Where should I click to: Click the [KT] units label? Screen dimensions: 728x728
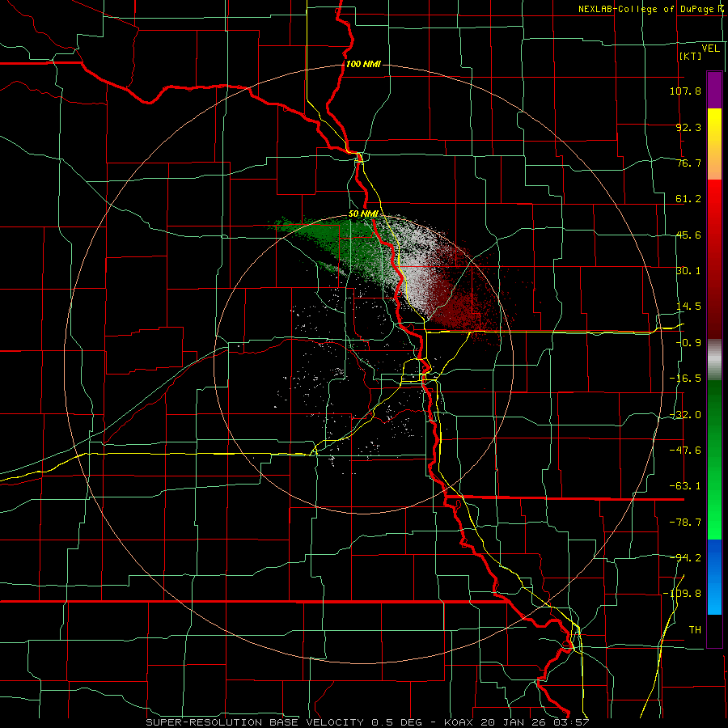pos(691,57)
